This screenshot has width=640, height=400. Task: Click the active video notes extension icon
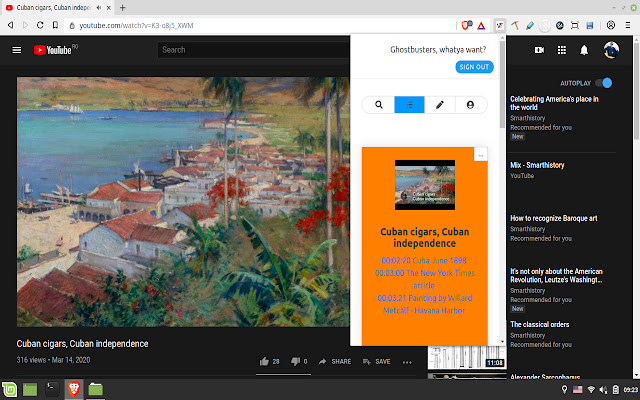coord(500,25)
